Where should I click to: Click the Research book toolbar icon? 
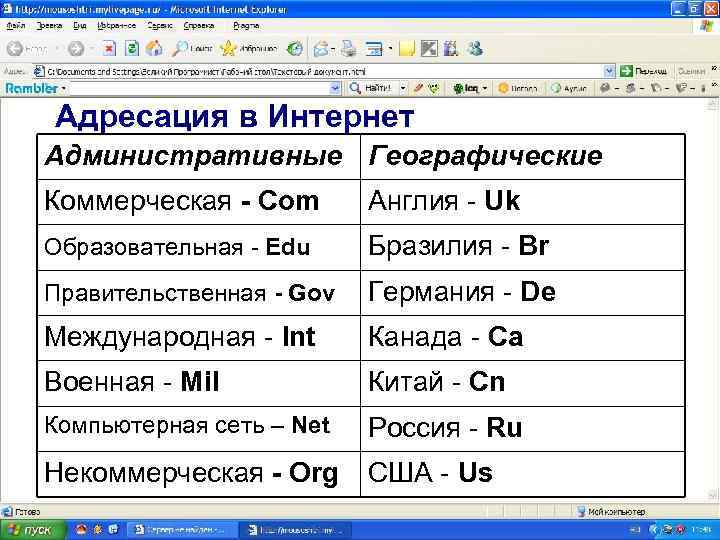click(x=451, y=48)
